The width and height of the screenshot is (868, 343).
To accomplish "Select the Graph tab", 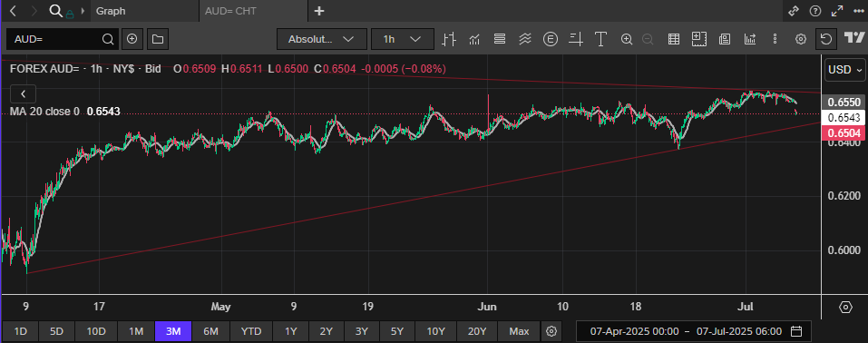I will [x=111, y=11].
